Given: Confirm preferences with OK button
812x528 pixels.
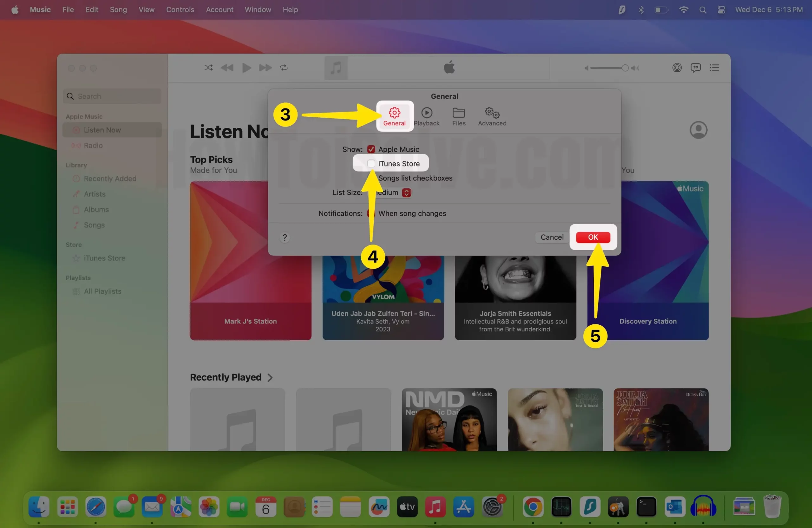Looking at the screenshot, I should (x=593, y=237).
